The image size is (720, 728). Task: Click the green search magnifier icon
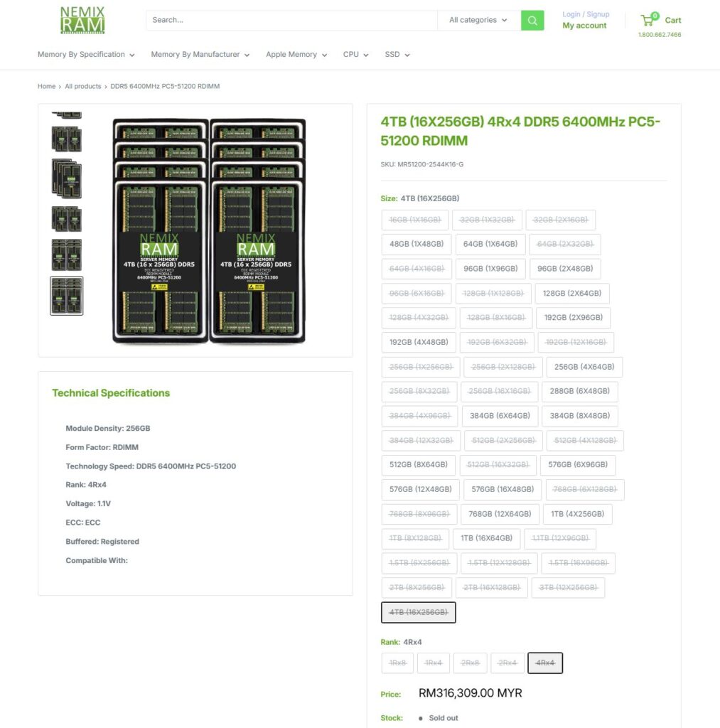coord(532,20)
